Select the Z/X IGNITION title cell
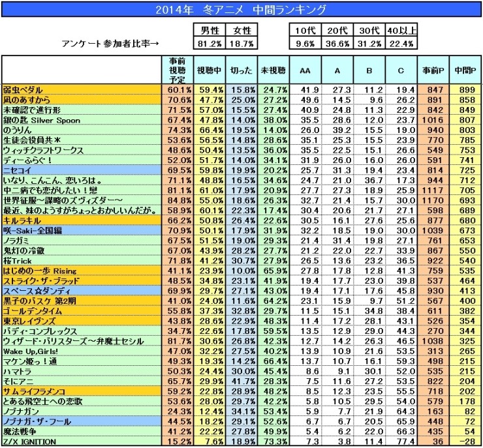 click(x=82, y=441)
